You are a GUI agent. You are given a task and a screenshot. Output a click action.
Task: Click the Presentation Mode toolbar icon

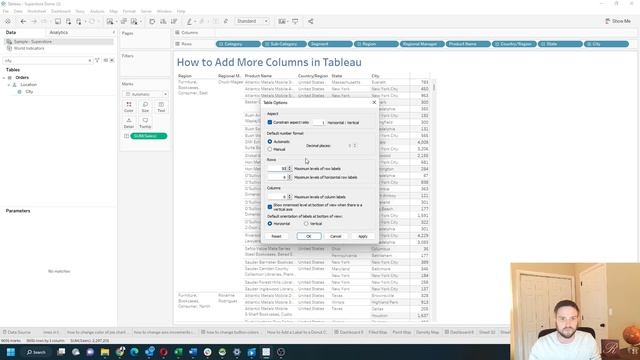pos(295,21)
